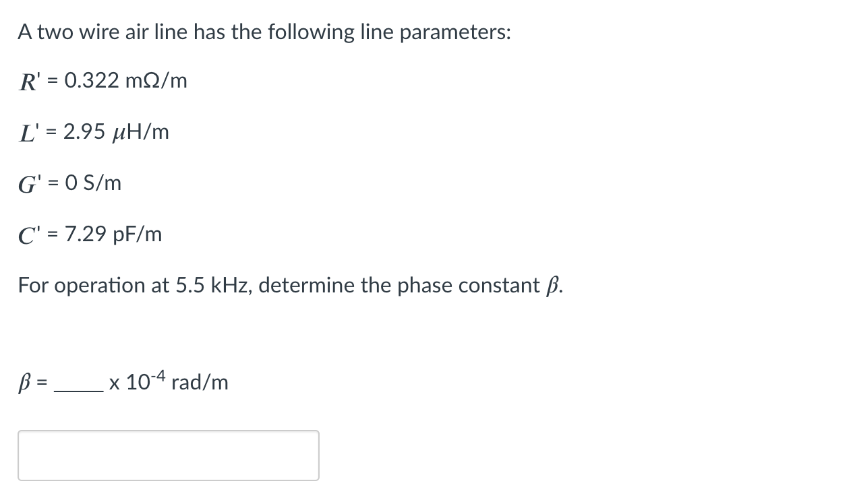Select the pF/m unit label
This screenshot has width=851, height=504.
[137, 234]
